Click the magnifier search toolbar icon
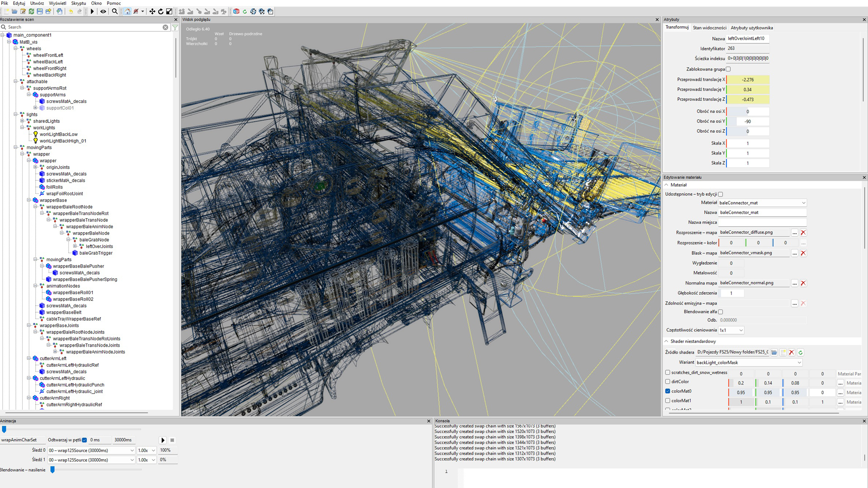The image size is (868, 488). point(115,11)
